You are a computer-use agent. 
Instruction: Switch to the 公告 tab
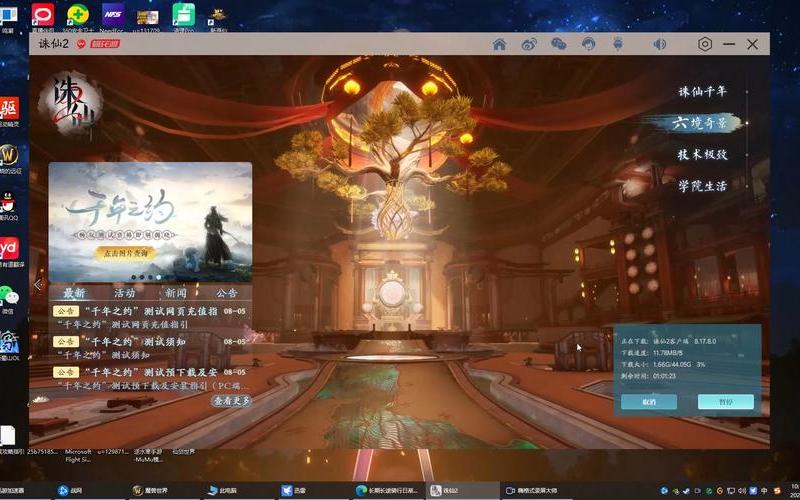(227, 293)
